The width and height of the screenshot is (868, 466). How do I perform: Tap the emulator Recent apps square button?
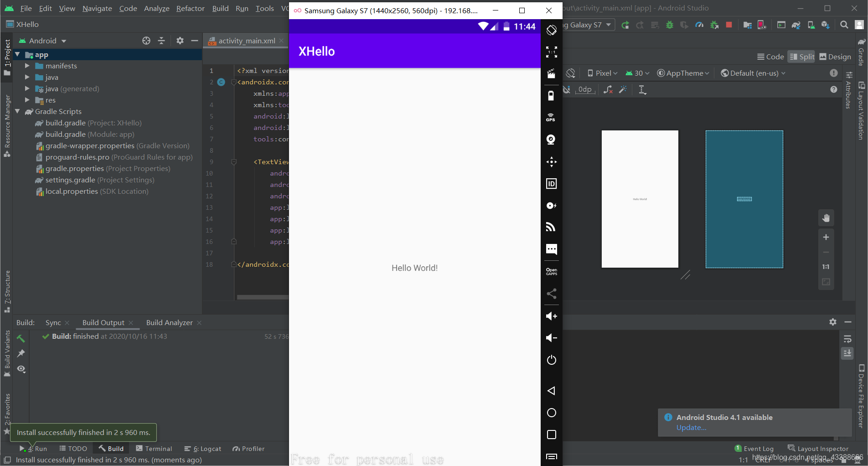[552, 435]
